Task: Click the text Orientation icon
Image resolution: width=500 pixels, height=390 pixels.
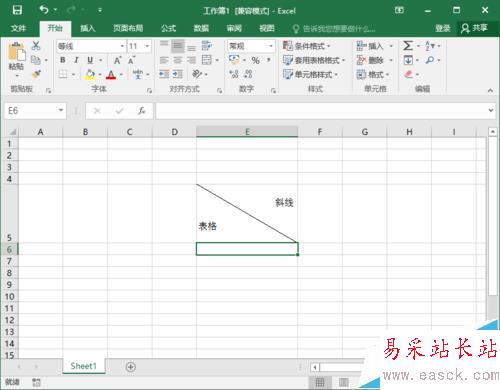Action: (x=197, y=74)
